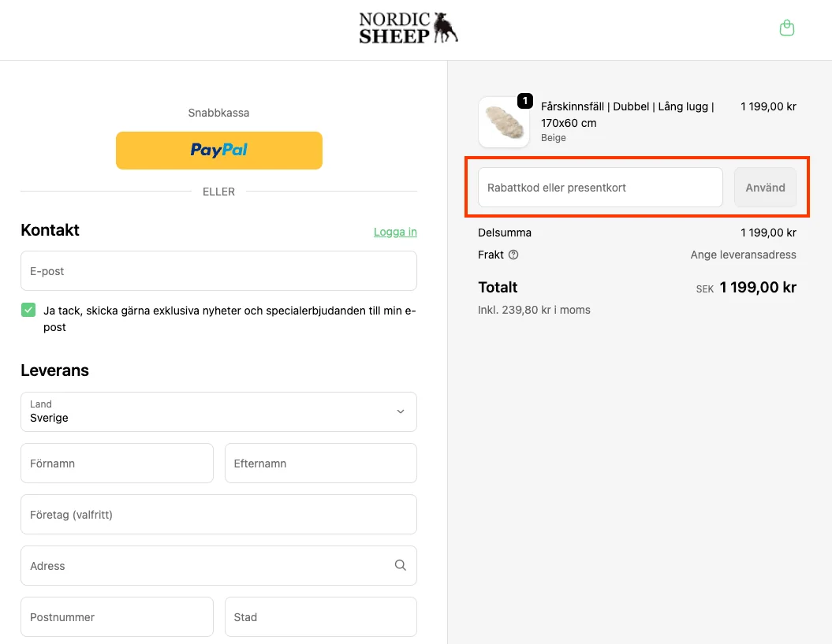This screenshot has height=644, width=832.
Task: Open the Land country dropdown
Action: (218, 411)
